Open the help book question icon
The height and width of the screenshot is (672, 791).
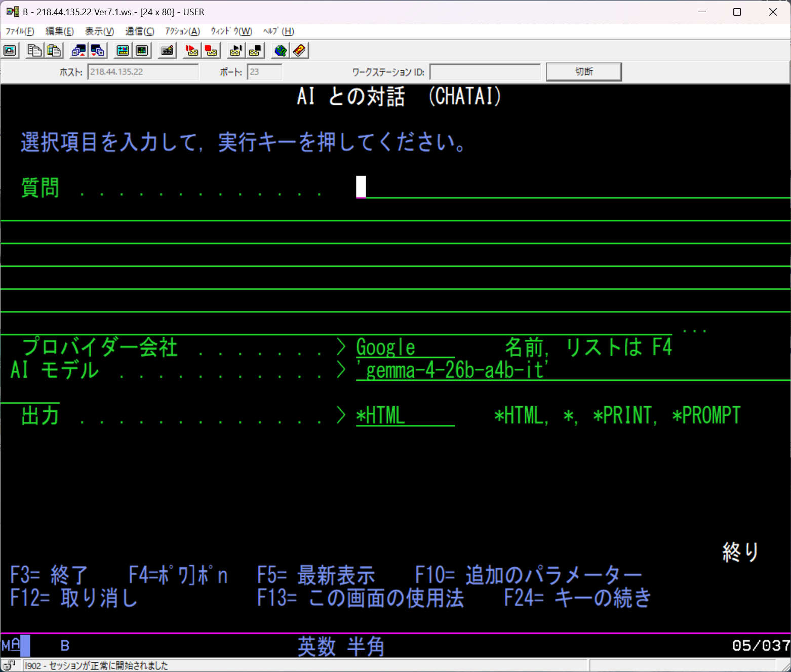click(299, 51)
